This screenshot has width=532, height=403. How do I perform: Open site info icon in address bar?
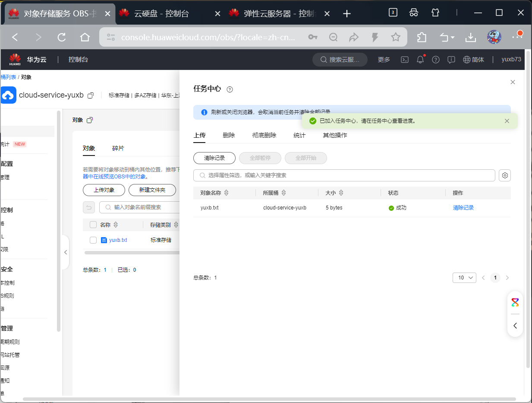111,38
